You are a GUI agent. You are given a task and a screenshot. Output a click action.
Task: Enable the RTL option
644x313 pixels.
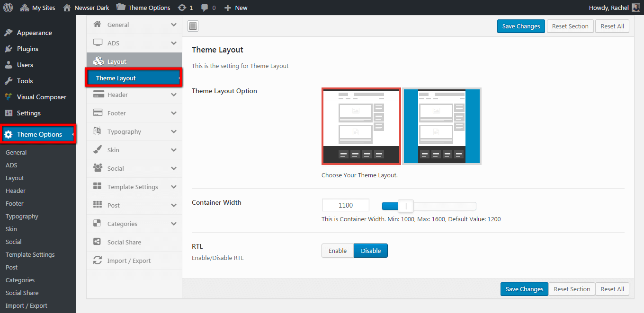coord(338,251)
